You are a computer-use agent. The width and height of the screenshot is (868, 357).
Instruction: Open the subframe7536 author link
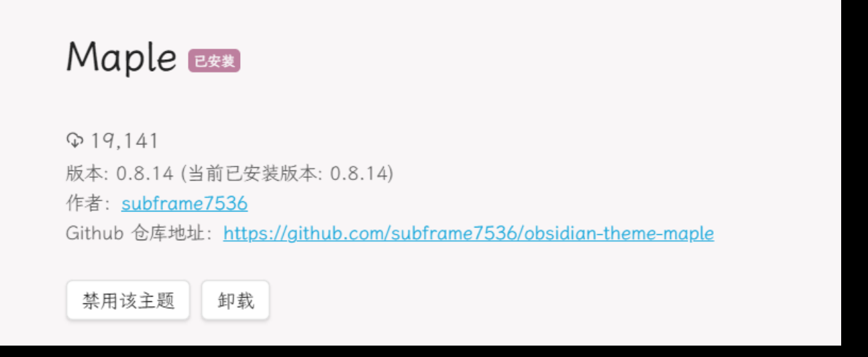point(184,203)
